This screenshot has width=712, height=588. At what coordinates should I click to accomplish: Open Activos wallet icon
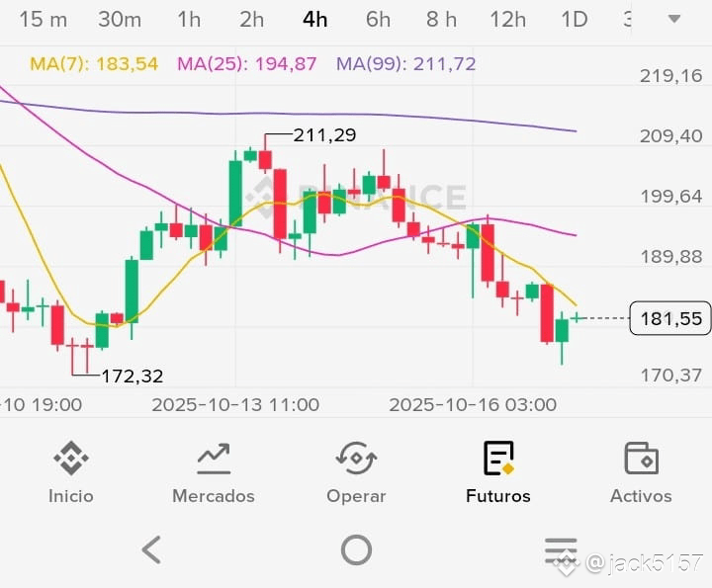coord(641,459)
